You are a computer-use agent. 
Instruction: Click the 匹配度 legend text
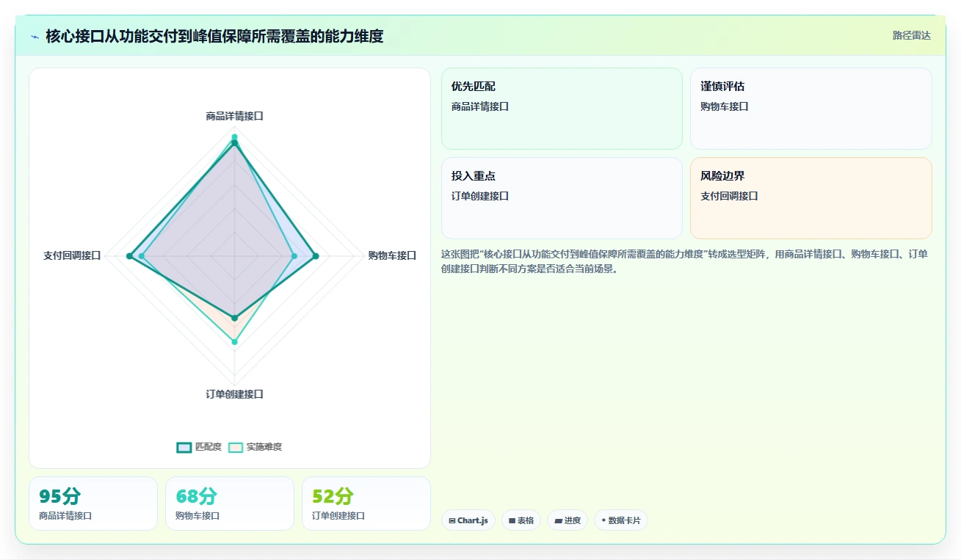tap(208, 447)
